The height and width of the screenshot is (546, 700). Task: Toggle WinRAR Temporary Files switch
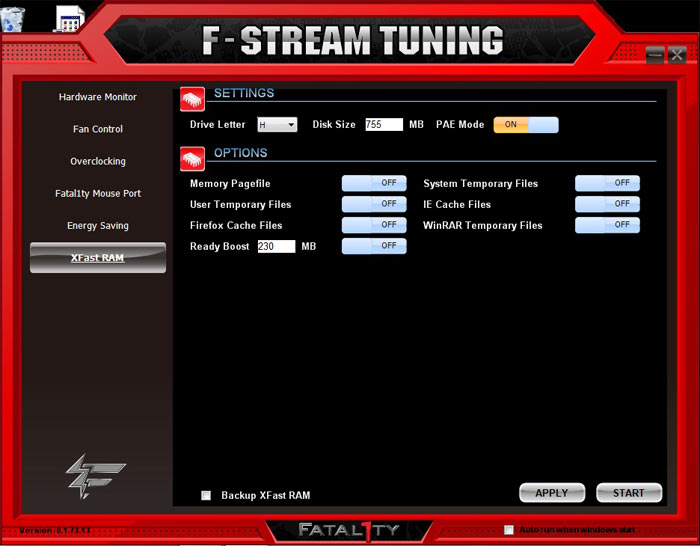pyautogui.click(x=607, y=225)
